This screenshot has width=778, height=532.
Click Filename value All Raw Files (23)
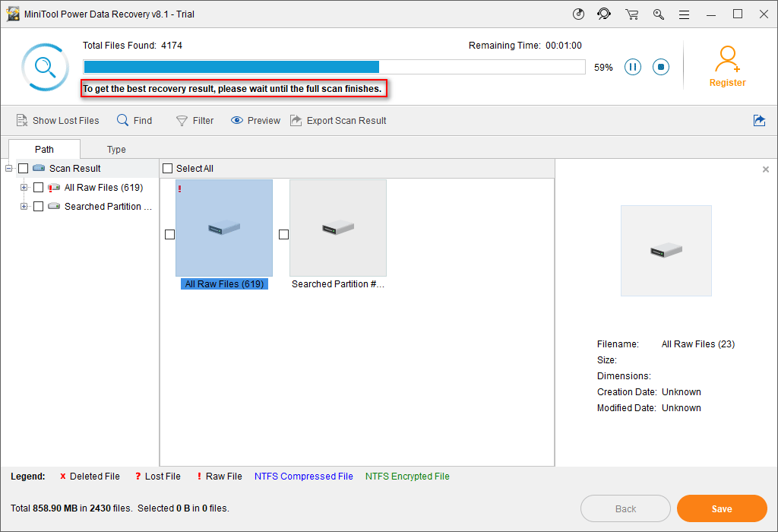point(698,344)
